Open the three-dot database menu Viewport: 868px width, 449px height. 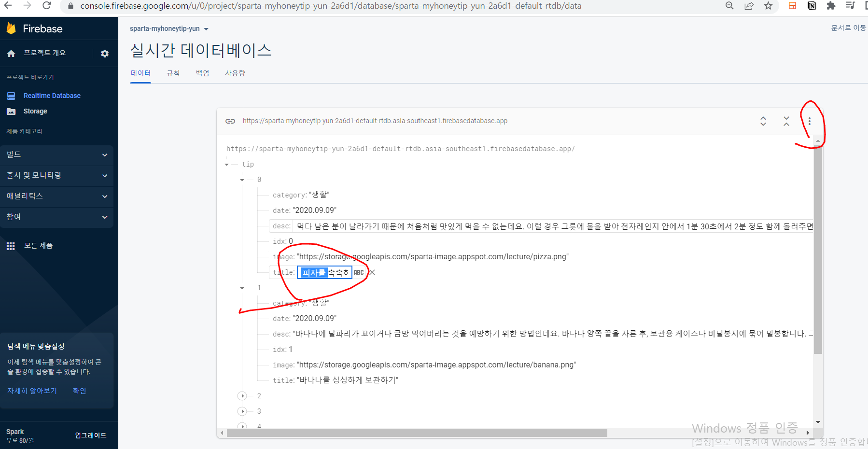click(x=810, y=121)
